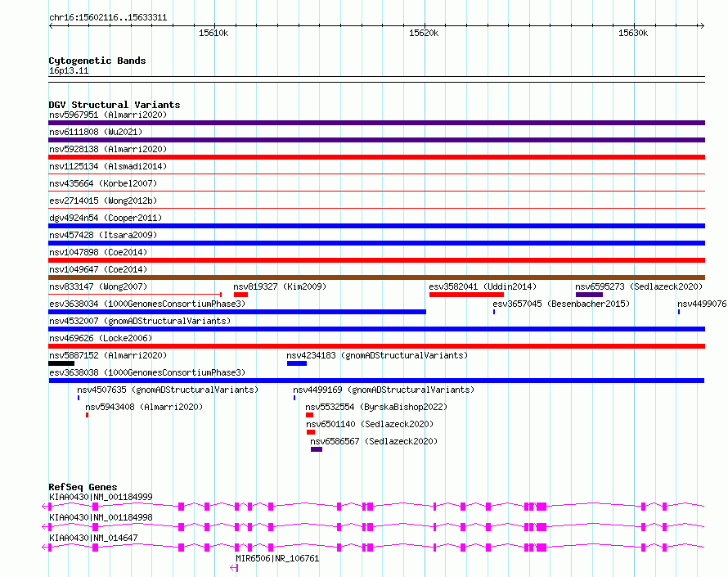Click the nsv4507635 (gnomADStructuralVariants) label

pyautogui.click(x=168, y=390)
